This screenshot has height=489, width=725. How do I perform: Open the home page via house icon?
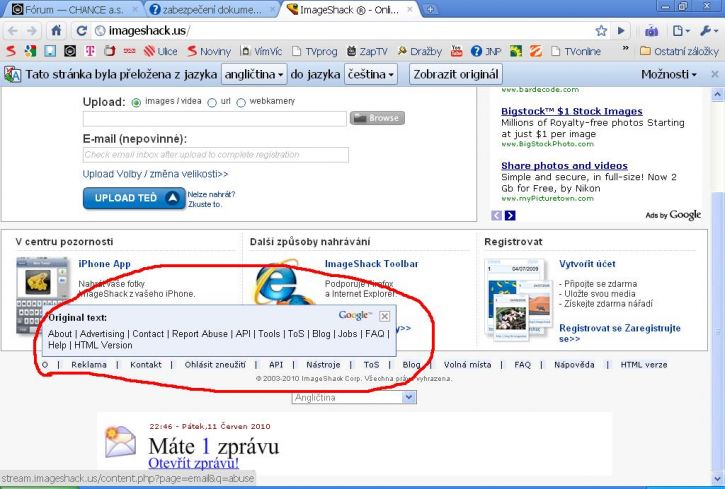[56, 31]
